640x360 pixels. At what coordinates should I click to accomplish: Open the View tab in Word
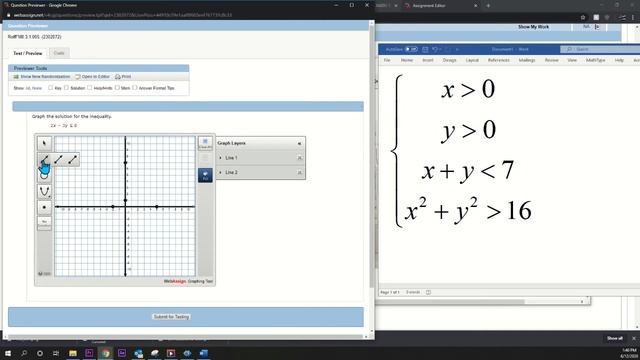coord(572,60)
